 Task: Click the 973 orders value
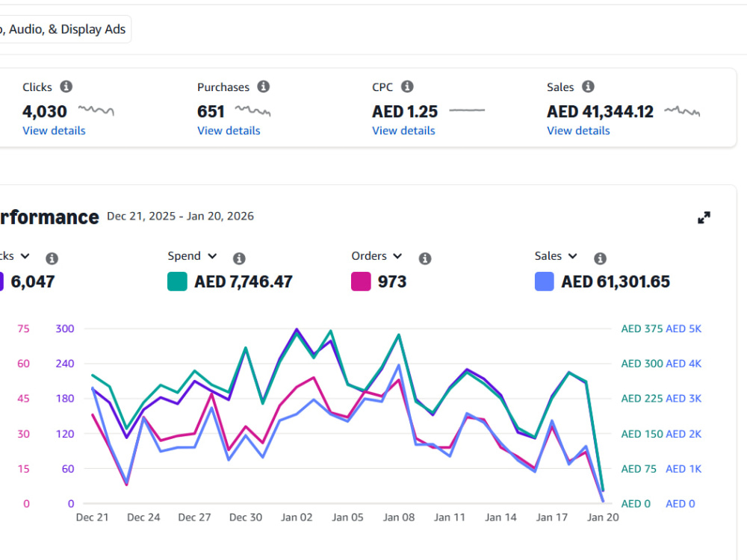(392, 281)
